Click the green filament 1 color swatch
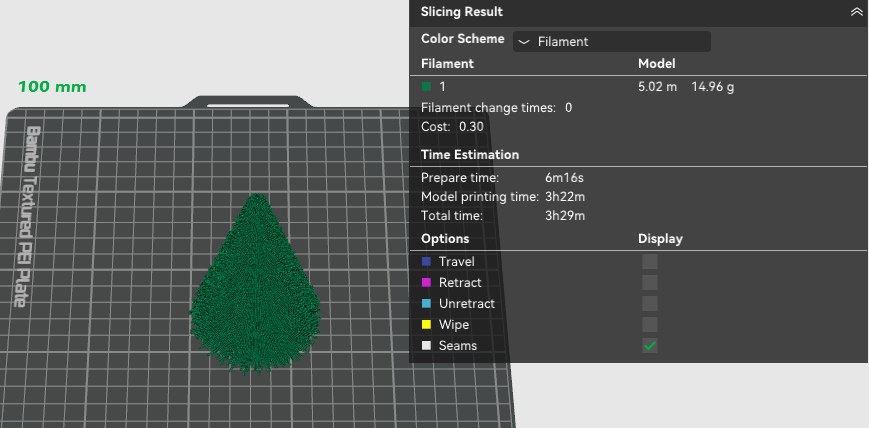Image resolution: width=869 pixels, height=428 pixels. coord(426,86)
